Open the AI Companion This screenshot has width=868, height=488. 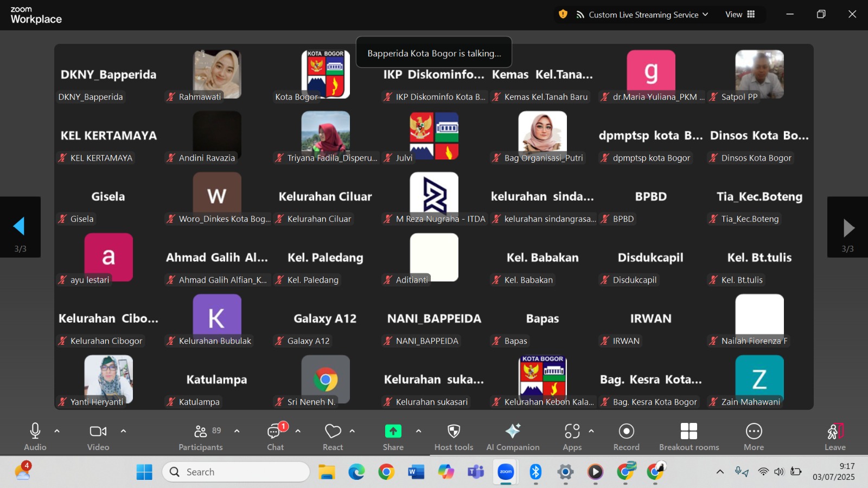[513, 436]
